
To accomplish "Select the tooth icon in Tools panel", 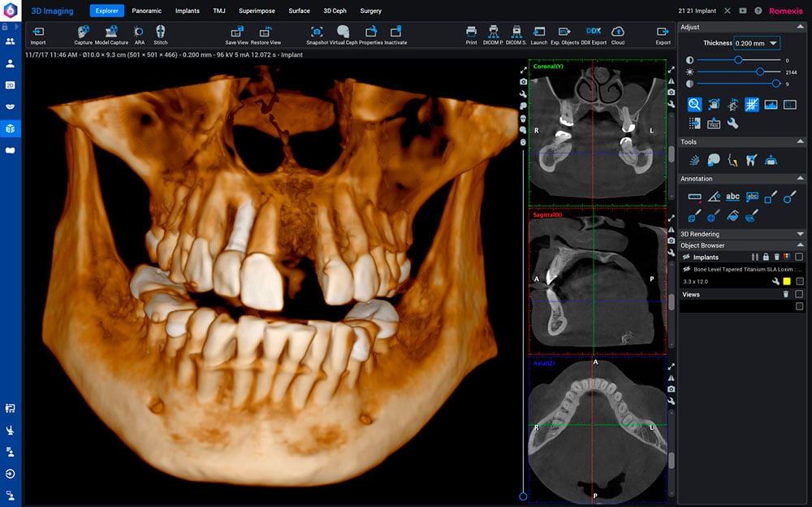I will (x=751, y=160).
